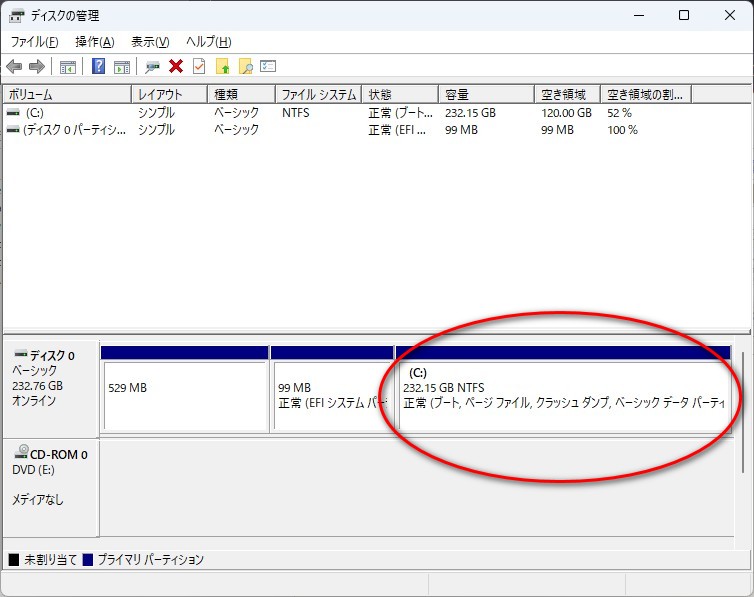Select the CD-ROM 0 DVD (E:) label panel

[51, 487]
